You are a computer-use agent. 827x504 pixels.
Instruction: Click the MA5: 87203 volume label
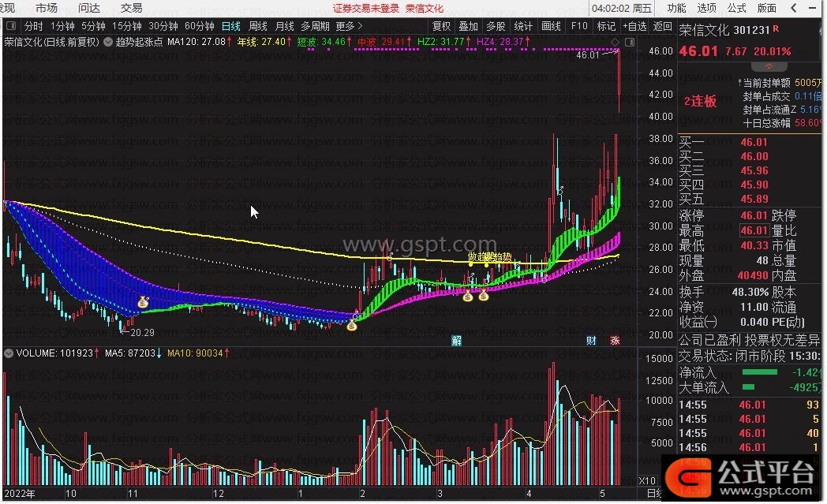(129, 353)
